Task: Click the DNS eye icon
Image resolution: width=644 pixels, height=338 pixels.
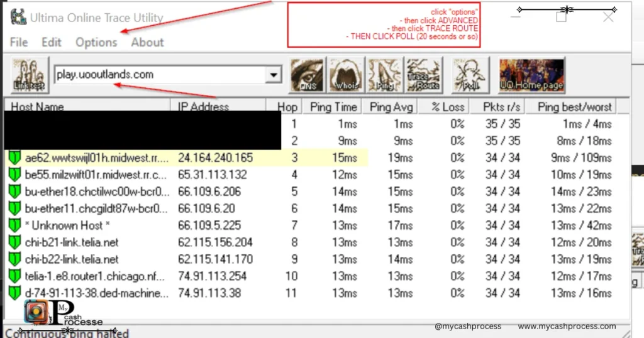Action: point(307,75)
